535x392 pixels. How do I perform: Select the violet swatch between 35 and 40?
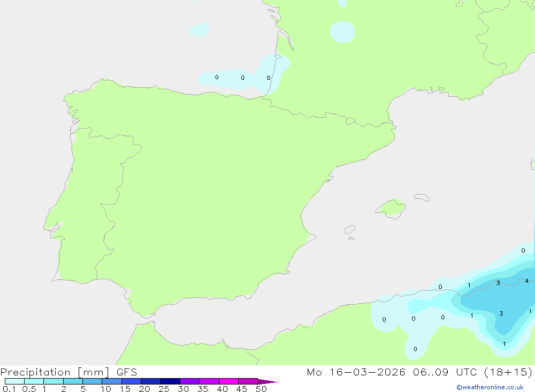tap(209, 381)
